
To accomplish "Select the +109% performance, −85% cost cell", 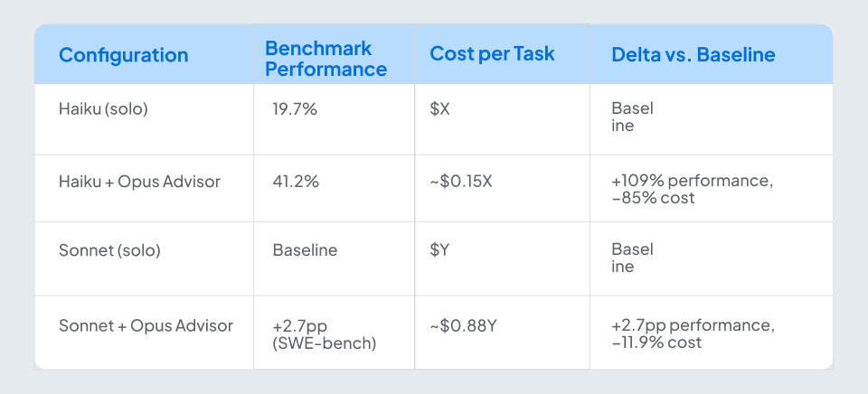I will (692, 189).
